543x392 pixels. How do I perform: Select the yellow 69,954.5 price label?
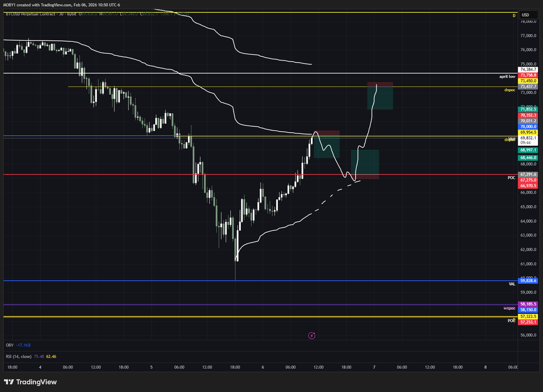click(x=529, y=133)
